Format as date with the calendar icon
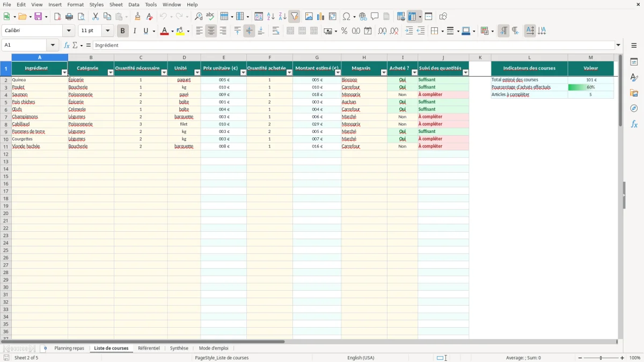Image resolution: width=644 pixels, height=362 pixels. [368, 31]
